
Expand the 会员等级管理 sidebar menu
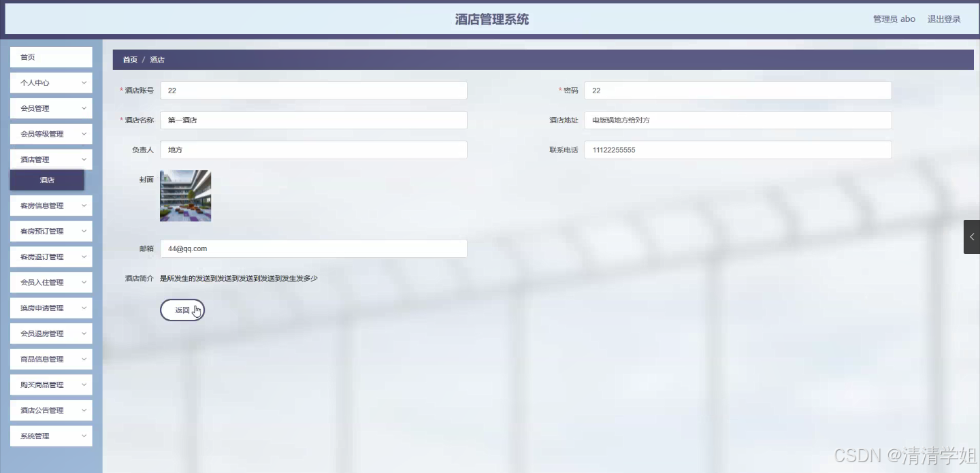[50, 133]
